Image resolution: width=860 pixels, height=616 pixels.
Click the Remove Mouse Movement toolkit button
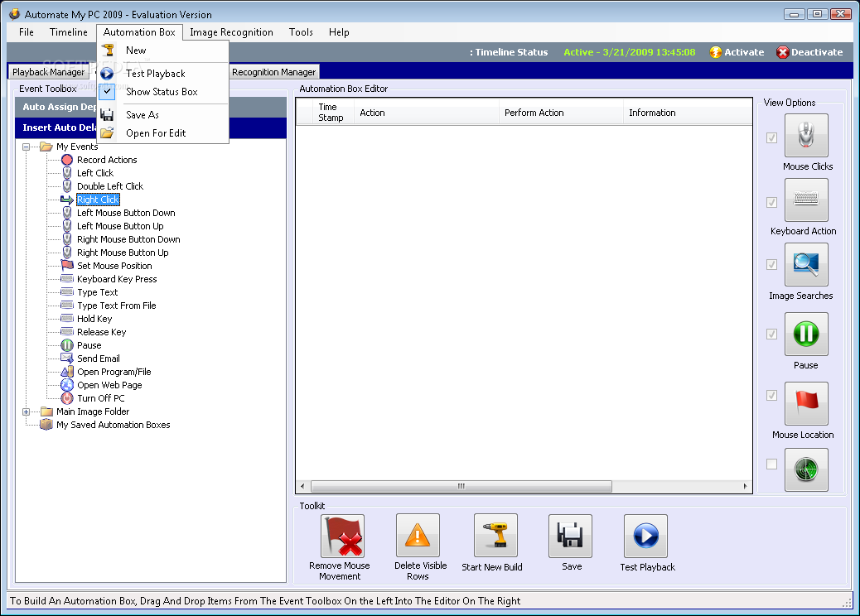tap(342, 536)
